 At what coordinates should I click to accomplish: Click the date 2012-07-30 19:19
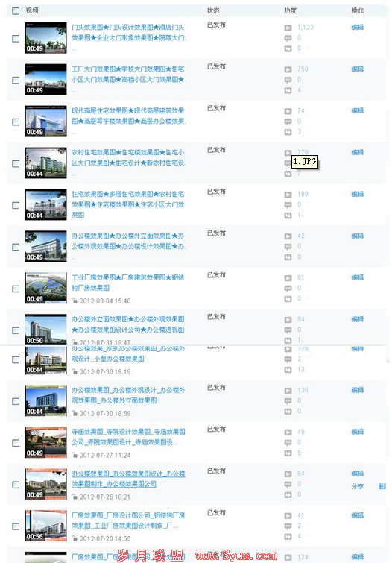(105, 372)
